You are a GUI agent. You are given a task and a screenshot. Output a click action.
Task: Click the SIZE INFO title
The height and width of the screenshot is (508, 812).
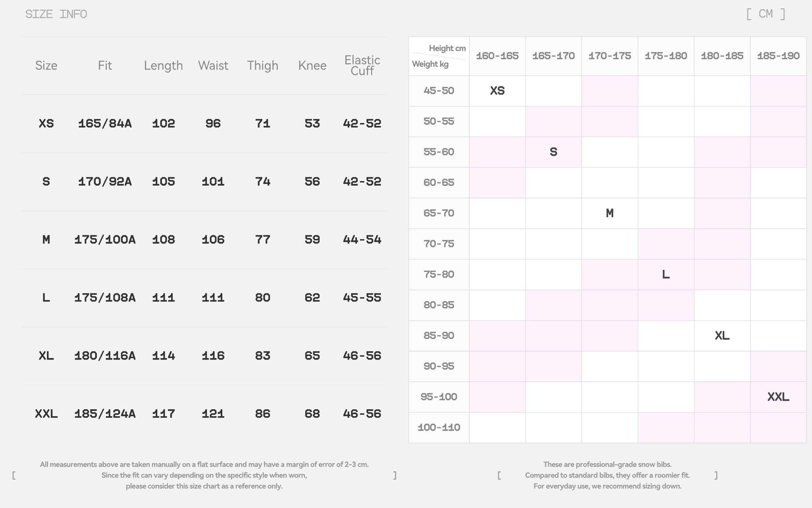[x=56, y=14]
